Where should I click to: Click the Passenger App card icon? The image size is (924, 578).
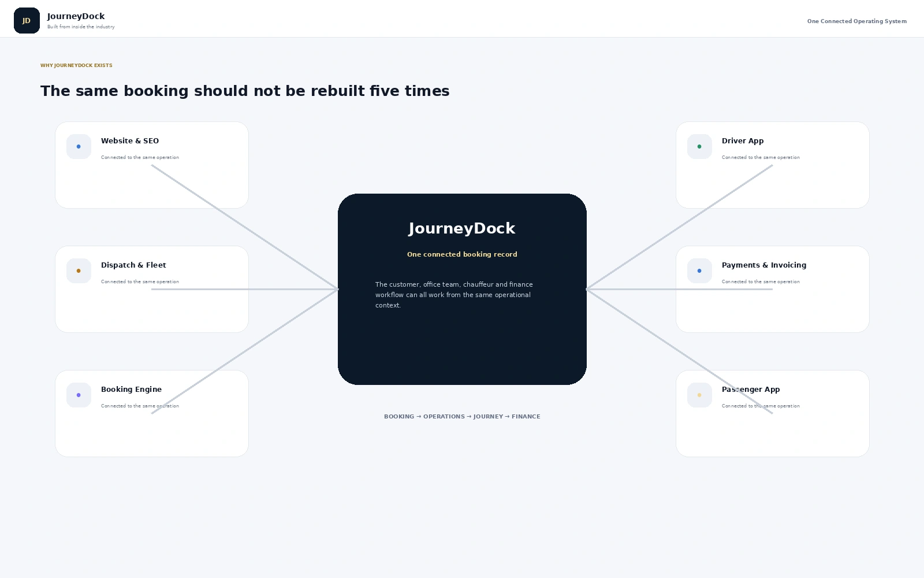(x=699, y=395)
